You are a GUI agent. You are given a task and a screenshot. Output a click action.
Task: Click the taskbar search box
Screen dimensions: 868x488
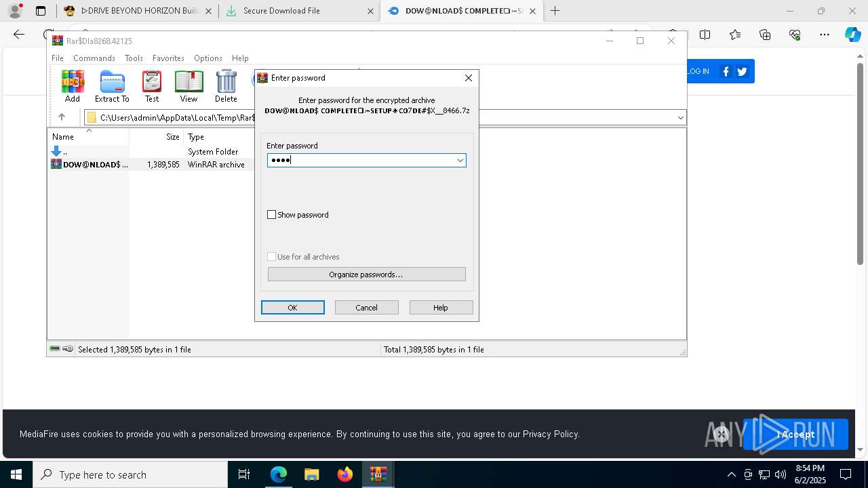[x=130, y=474]
